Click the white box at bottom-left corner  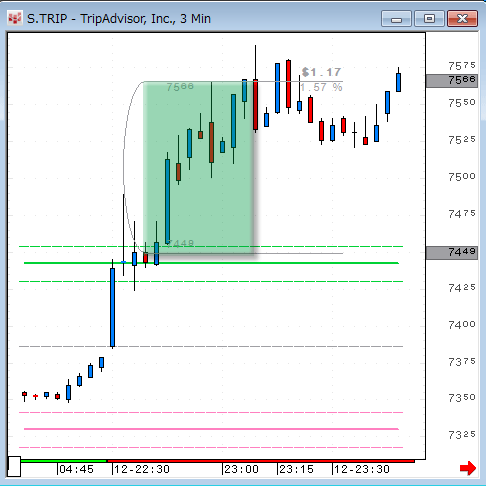(x=14, y=466)
